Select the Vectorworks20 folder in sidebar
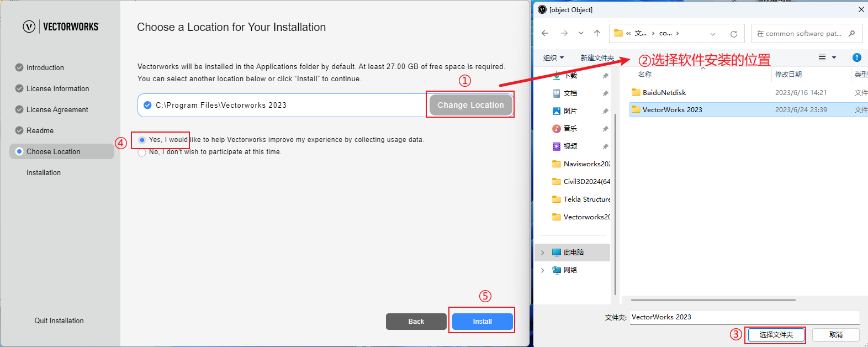 click(x=581, y=217)
